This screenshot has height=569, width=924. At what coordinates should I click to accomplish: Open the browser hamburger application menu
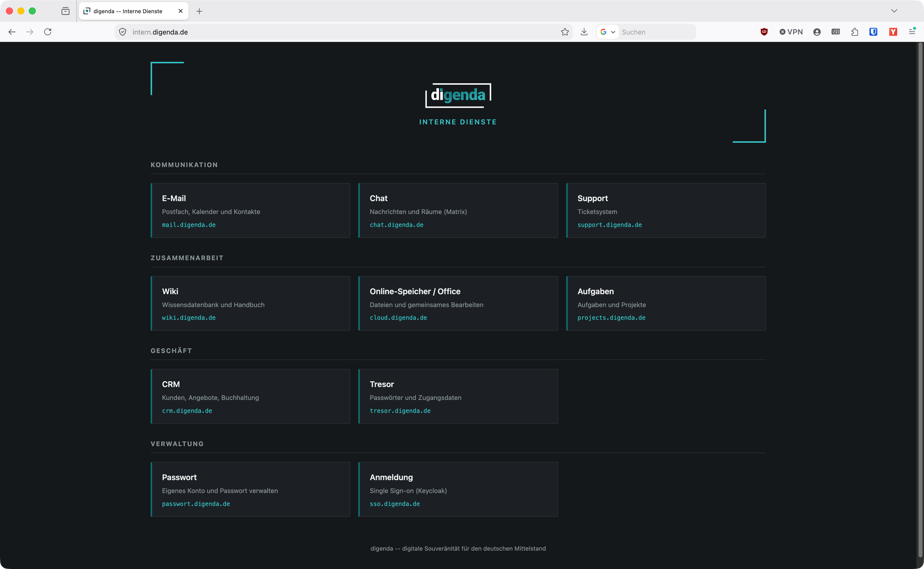[x=912, y=32]
